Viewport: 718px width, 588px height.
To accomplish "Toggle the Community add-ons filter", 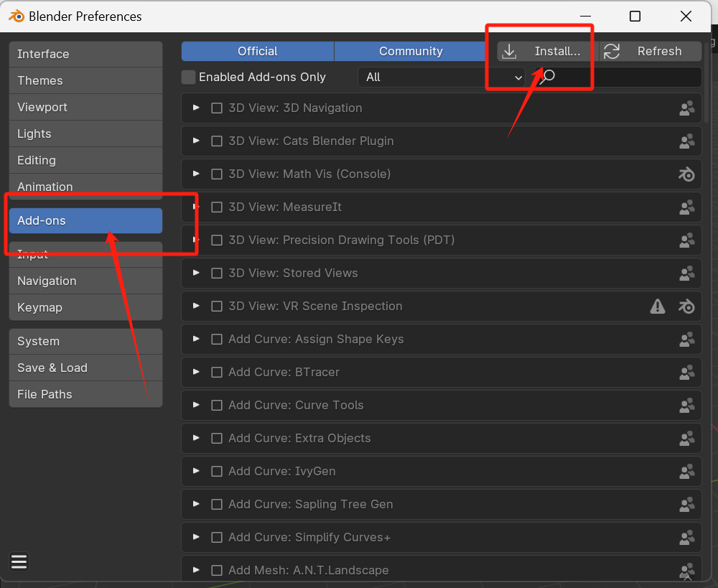I will 411,51.
